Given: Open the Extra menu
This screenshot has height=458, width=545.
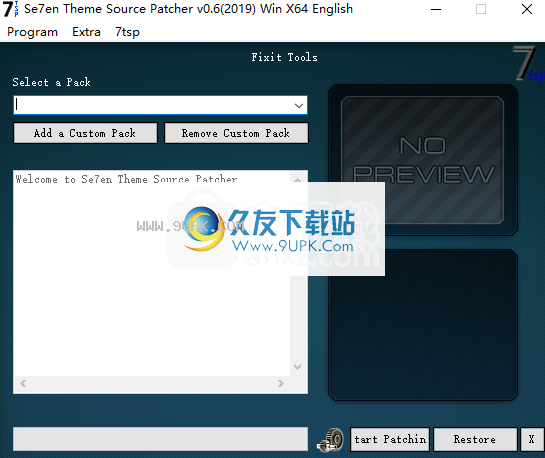Looking at the screenshot, I should 86,32.
